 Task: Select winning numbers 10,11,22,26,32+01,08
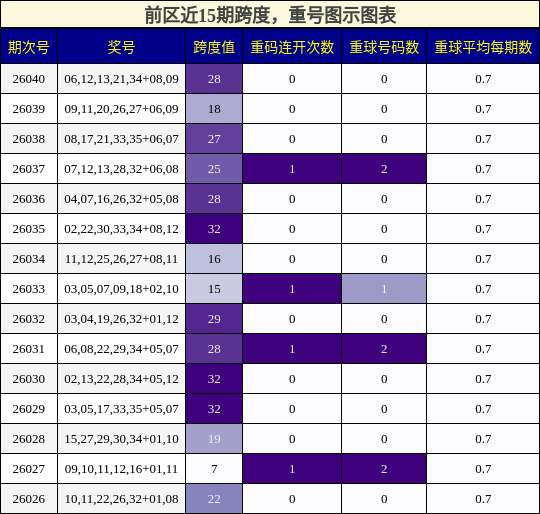coord(122,499)
